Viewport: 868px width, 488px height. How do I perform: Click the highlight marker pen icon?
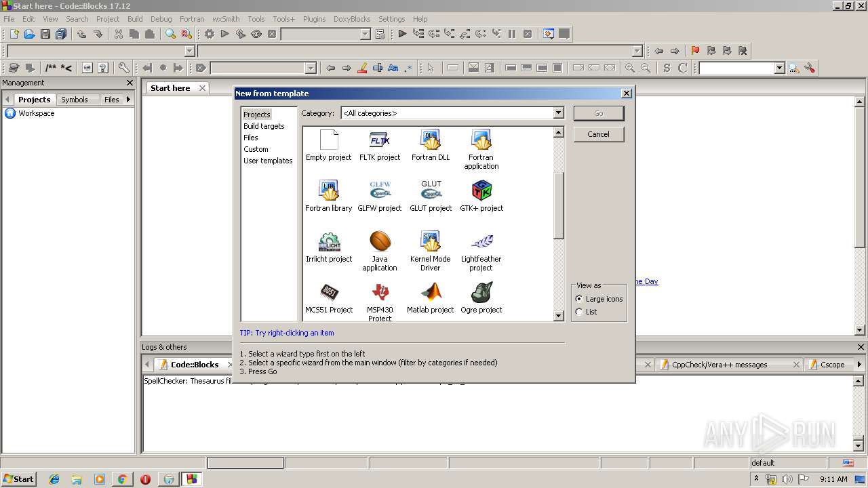[x=362, y=68]
